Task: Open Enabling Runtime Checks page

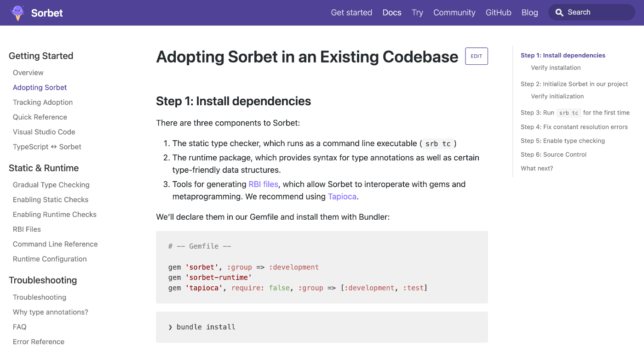Action: click(x=55, y=214)
